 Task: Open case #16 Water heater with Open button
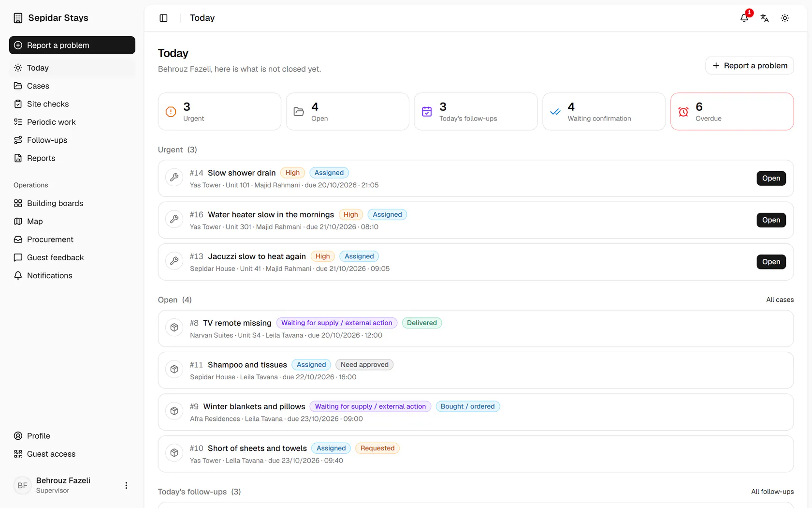[x=771, y=220]
